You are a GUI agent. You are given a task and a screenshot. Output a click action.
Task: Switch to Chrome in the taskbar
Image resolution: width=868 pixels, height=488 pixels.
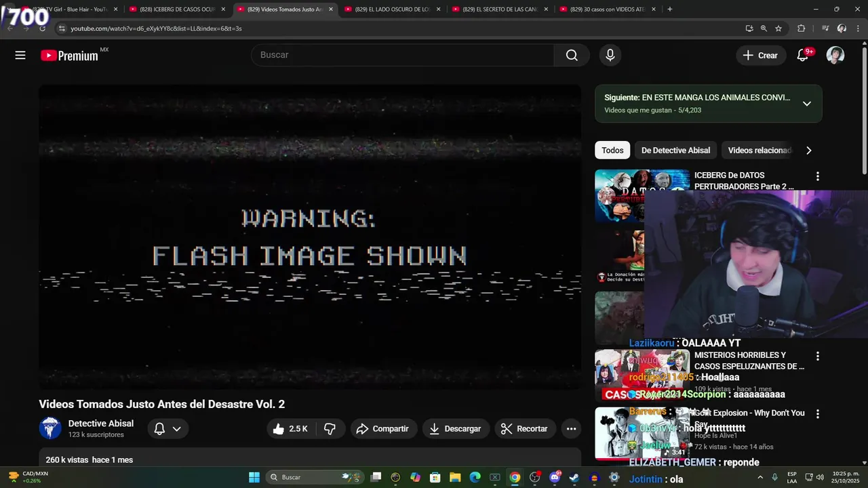pyautogui.click(x=515, y=477)
